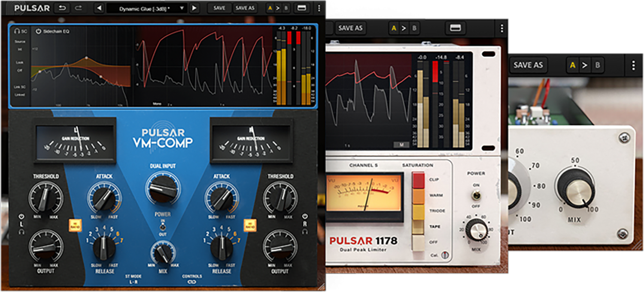Switch to state B in VM-Comp
The image size is (644, 292).
(286, 8)
